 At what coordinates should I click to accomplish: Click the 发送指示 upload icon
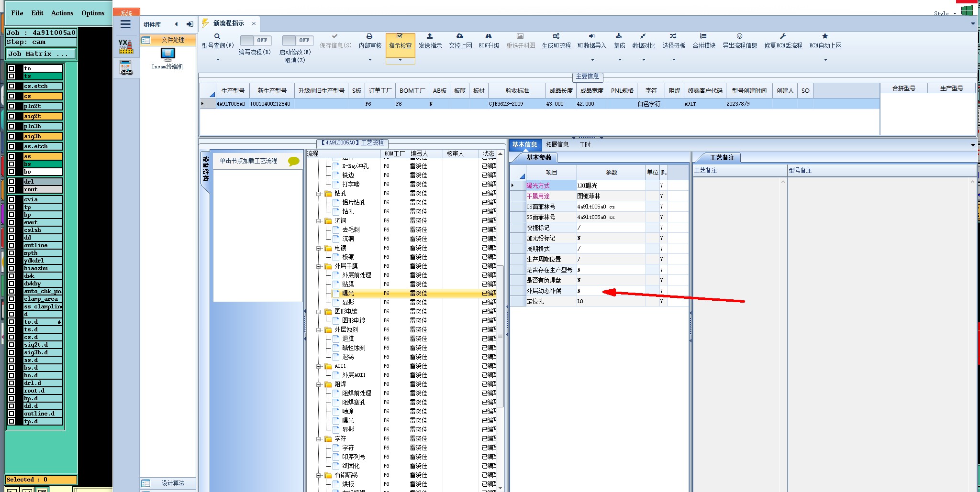pos(430,36)
